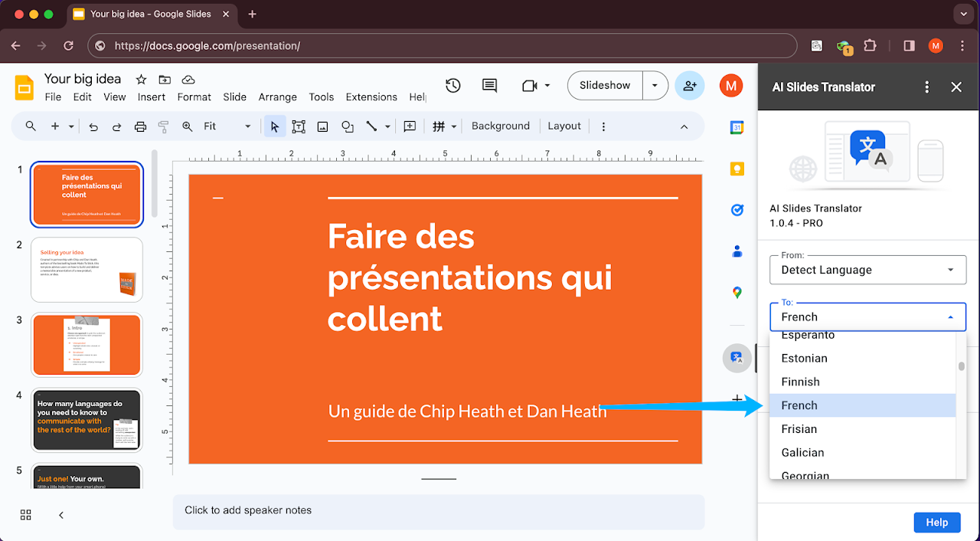
Task: Insert a shape
Action: [x=348, y=126]
